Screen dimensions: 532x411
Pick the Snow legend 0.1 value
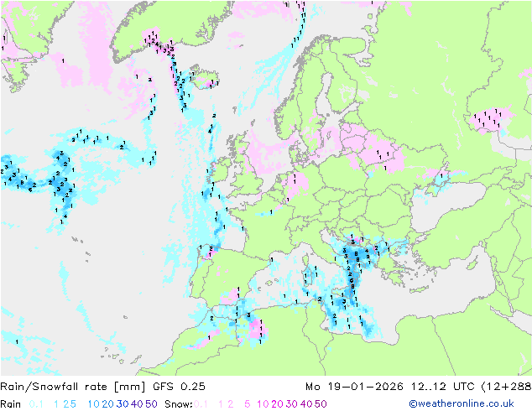coord(201,404)
